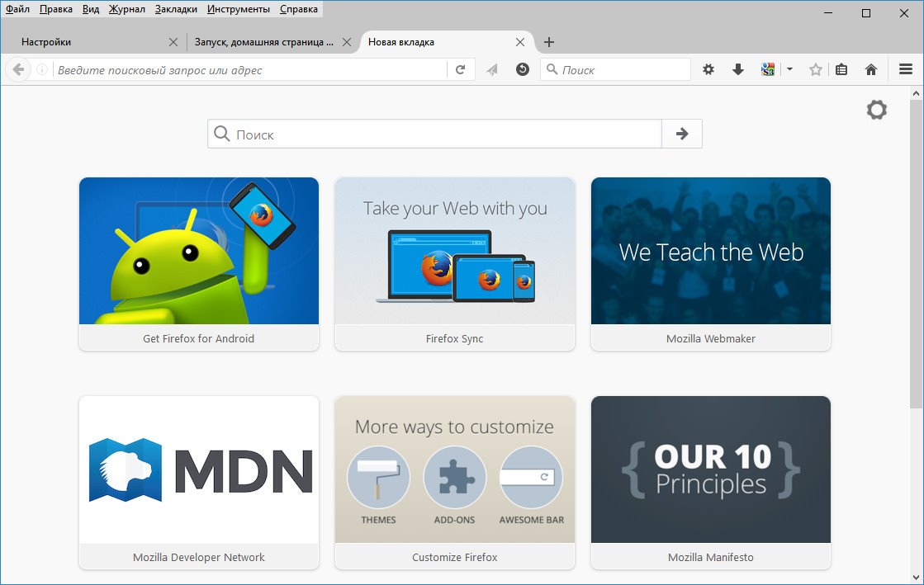Screen dimensions: 924x585
Task: Switch to the Настройки tab
Action: tap(94, 42)
